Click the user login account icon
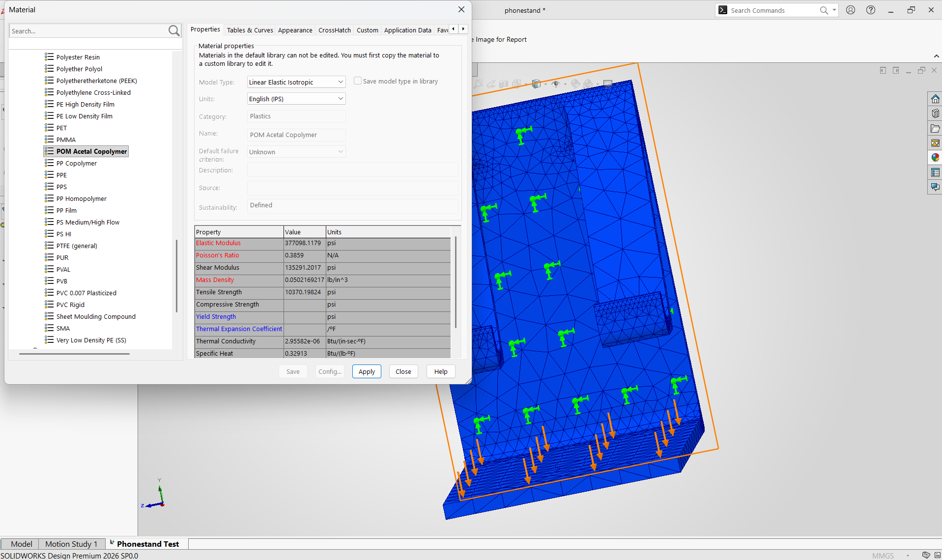 [851, 10]
